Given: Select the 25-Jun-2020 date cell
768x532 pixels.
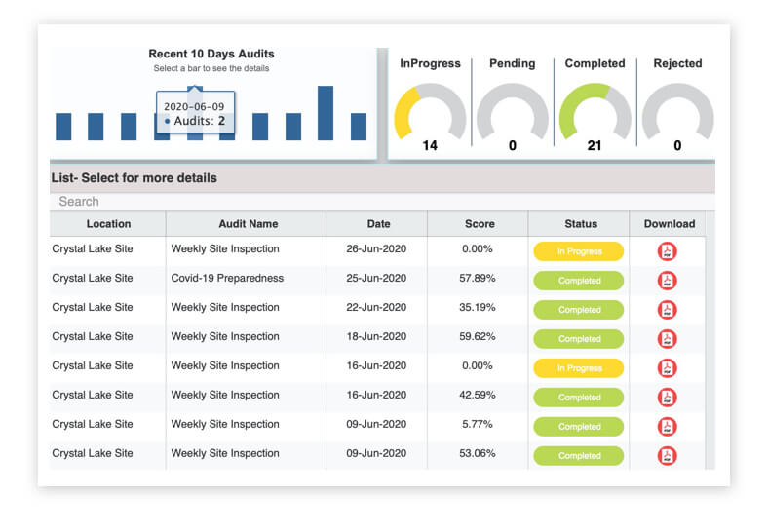Looking at the screenshot, I should coord(376,278).
